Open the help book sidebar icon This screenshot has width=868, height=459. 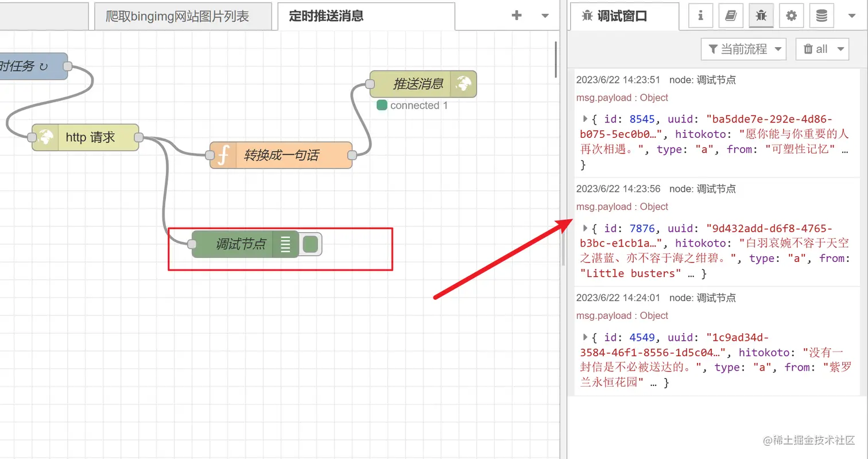[x=731, y=16]
